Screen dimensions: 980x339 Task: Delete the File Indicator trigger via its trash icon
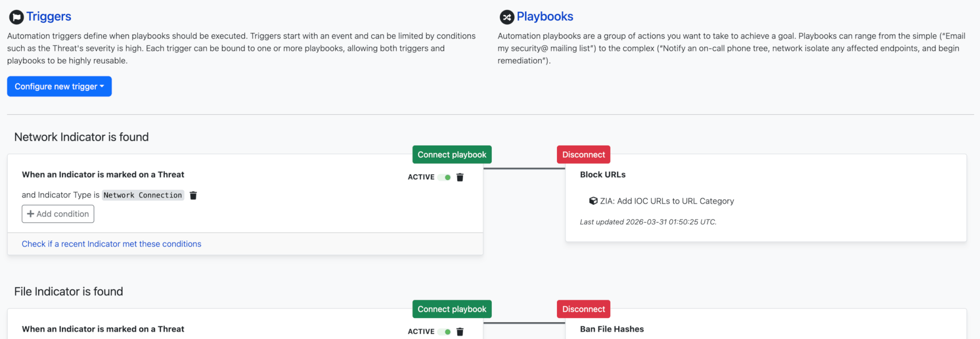[460, 332]
